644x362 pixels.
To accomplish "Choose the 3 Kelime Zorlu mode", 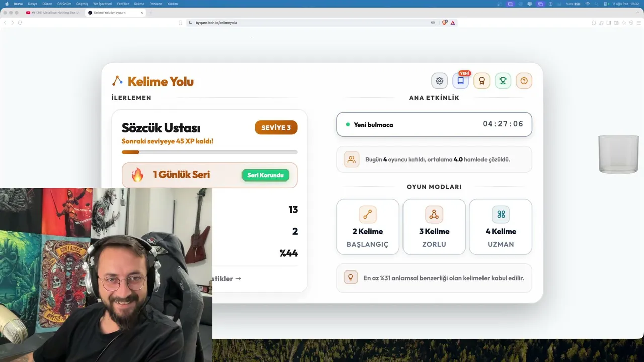I will pyautogui.click(x=434, y=227).
